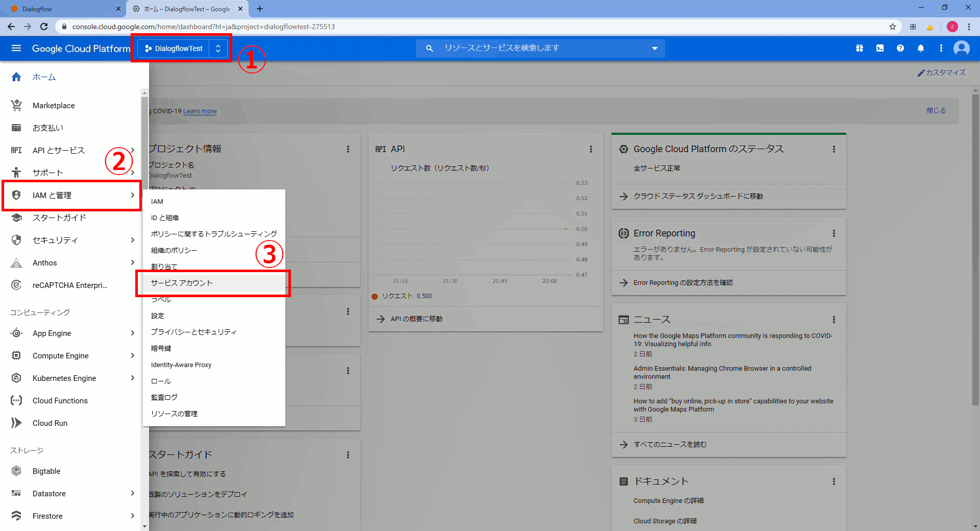Switch to the Dialogflow browser tab
The width and height of the screenshot is (980, 531).
pyautogui.click(x=63, y=9)
